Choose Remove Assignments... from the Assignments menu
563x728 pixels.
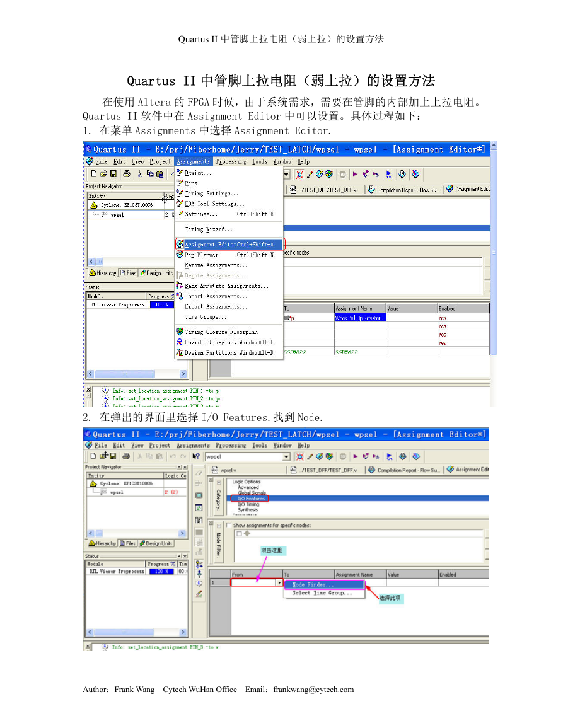(216, 265)
